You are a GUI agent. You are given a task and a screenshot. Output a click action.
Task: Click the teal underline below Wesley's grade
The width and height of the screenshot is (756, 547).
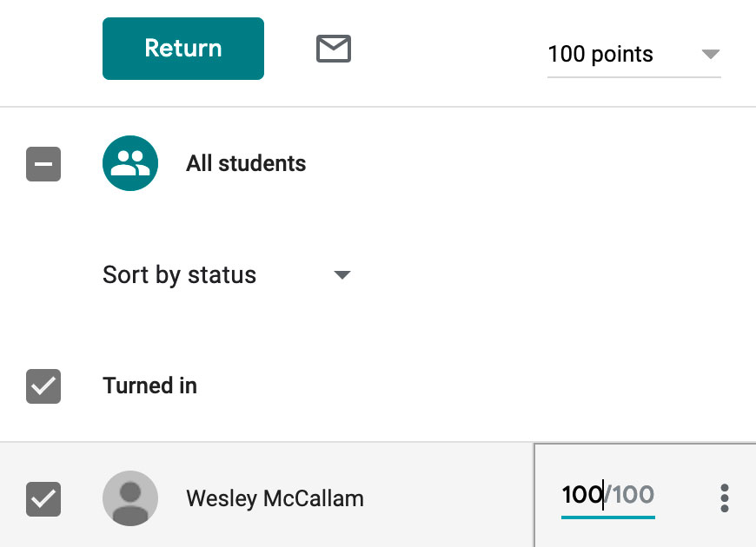point(608,515)
